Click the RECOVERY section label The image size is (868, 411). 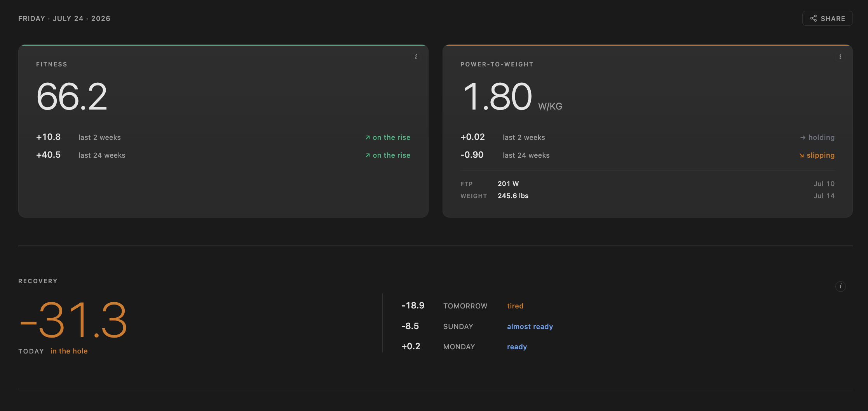[x=38, y=281]
